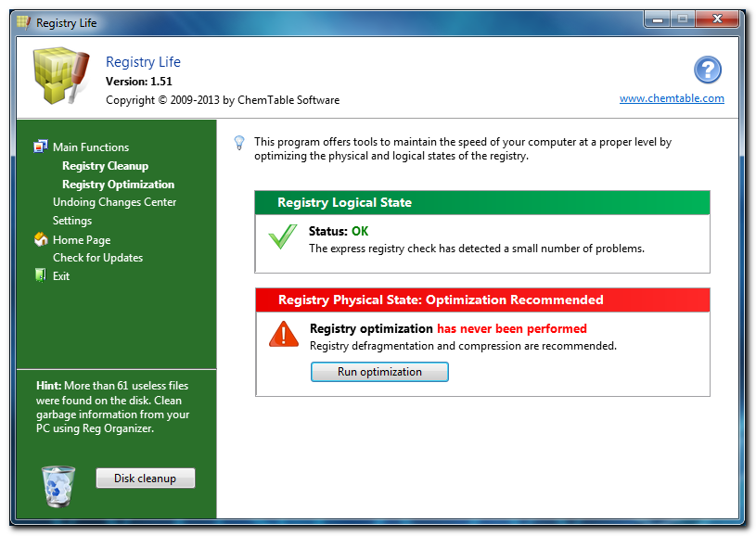Click the red warning triangle icon
Viewport: 756px width, 536px height.
[284, 334]
